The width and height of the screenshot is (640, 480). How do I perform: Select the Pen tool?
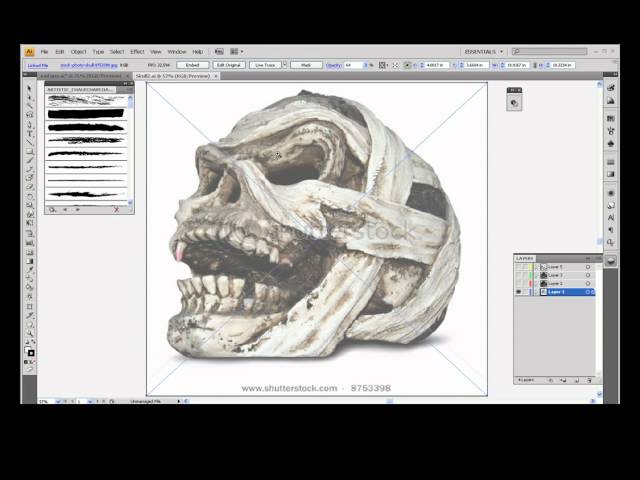[29, 124]
